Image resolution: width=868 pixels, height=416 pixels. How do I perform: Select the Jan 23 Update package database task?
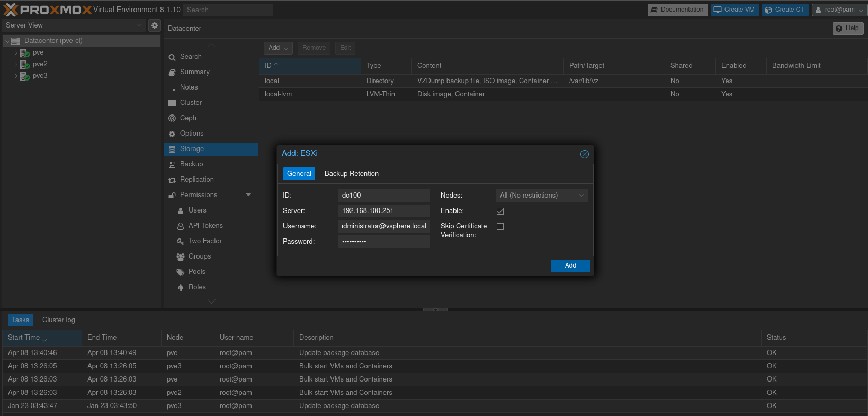(x=434, y=406)
